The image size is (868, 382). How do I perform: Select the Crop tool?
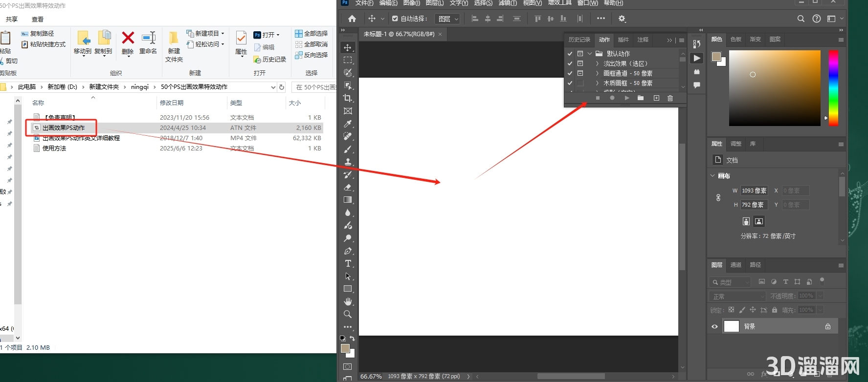pyautogui.click(x=348, y=98)
